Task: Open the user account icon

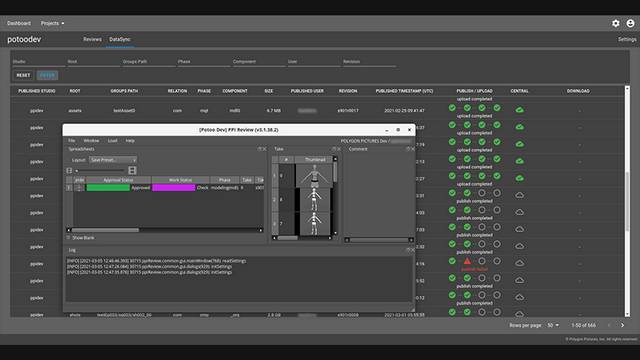Action: click(630, 23)
